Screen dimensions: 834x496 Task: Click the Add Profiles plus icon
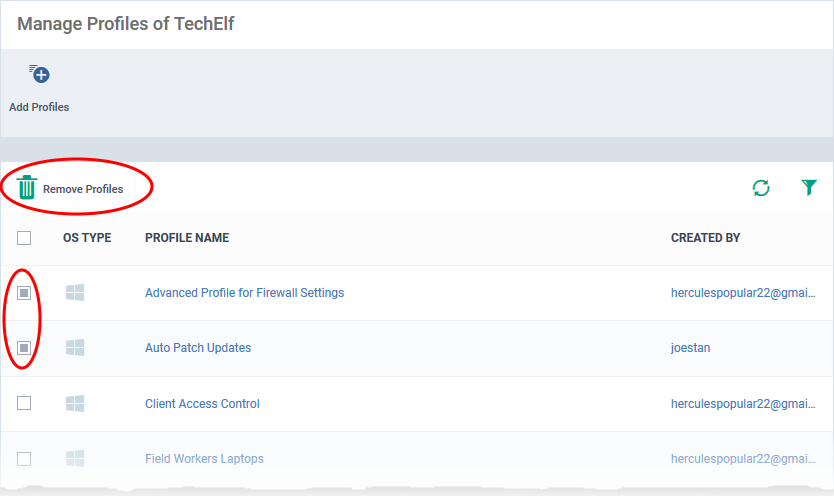39,74
